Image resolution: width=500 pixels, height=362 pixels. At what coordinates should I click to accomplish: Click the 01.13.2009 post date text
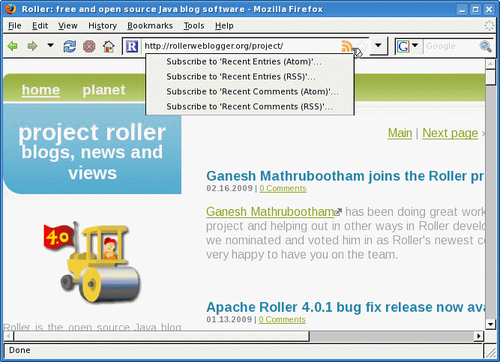coord(229,319)
